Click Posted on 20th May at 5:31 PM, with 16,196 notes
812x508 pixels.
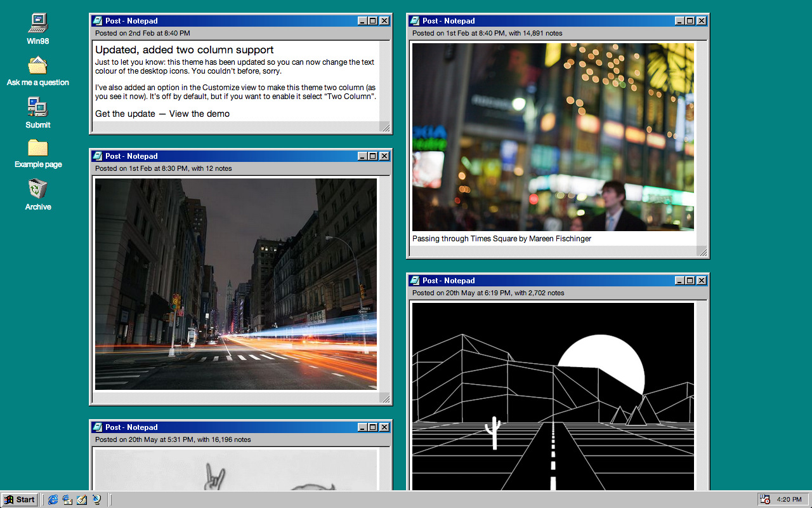click(173, 439)
